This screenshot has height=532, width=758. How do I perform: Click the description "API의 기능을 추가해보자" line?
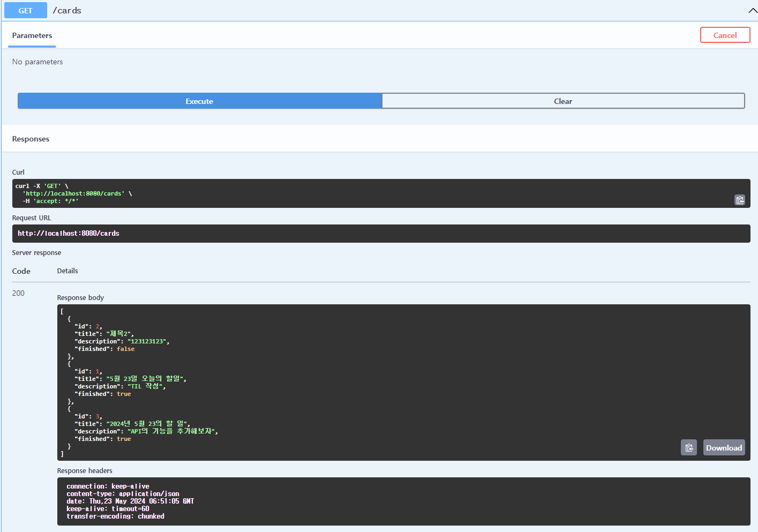click(146, 431)
